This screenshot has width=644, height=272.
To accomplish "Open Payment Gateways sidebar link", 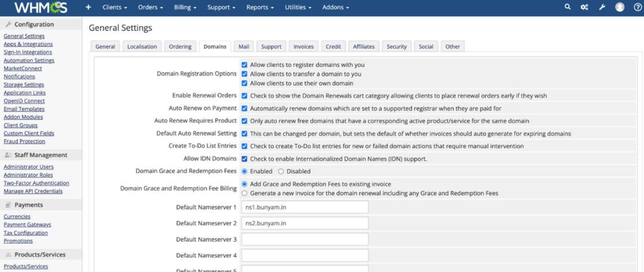I will pyautogui.click(x=27, y=224).
